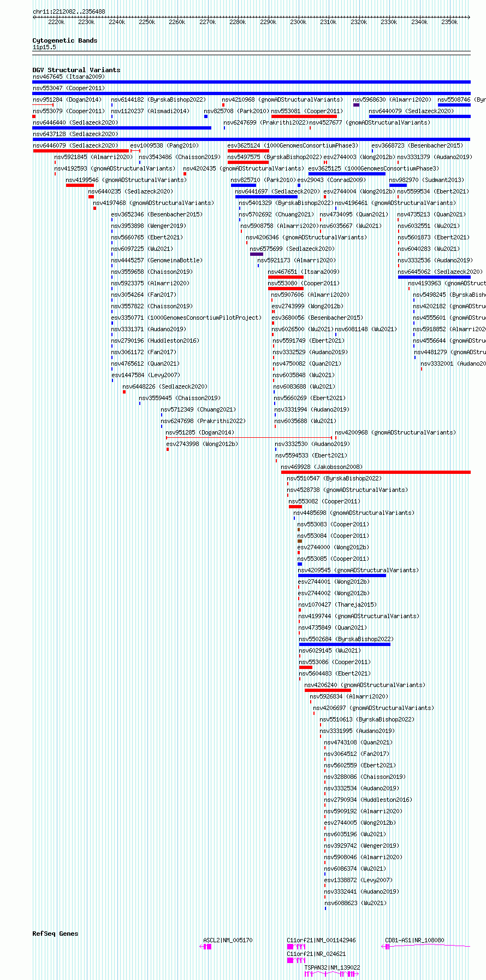486x980 pixels.
Task: Click the 2300k ruler tick label
Action: (x=298, y=22)
